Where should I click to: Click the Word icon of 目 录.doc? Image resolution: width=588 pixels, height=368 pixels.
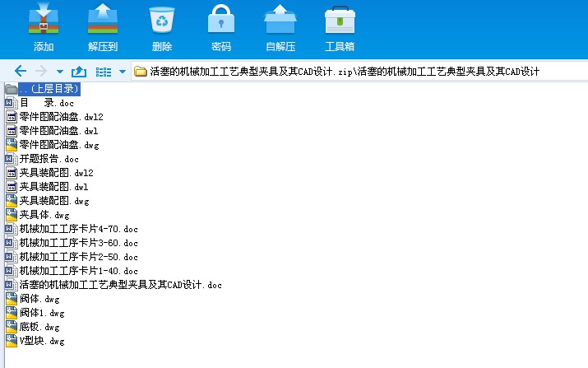click(12, 103)
